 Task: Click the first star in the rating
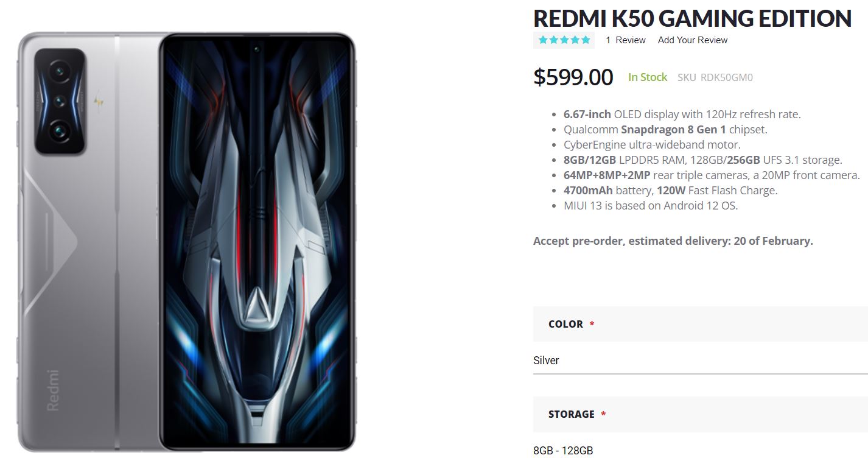(543, 40)
